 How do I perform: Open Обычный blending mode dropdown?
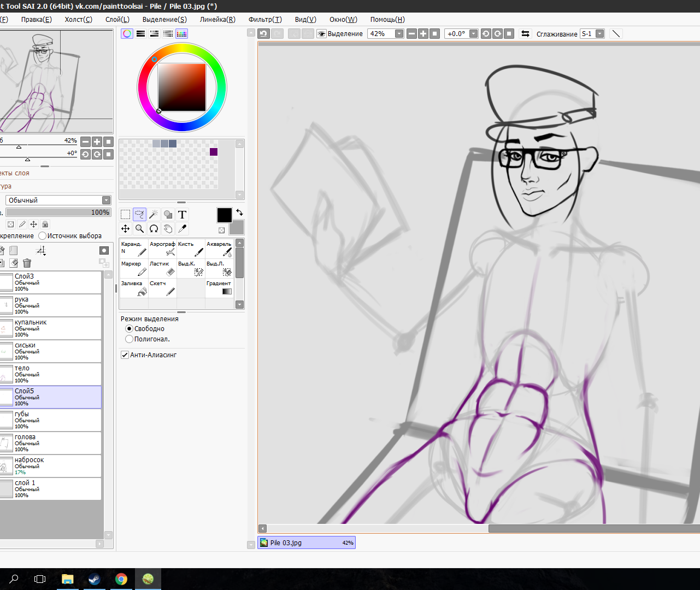coord(58,200)
